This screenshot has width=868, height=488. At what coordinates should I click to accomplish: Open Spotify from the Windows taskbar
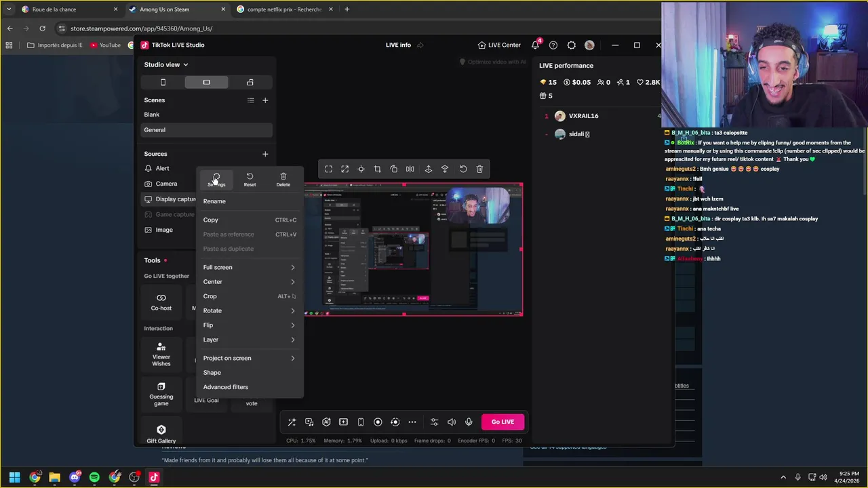94,477
